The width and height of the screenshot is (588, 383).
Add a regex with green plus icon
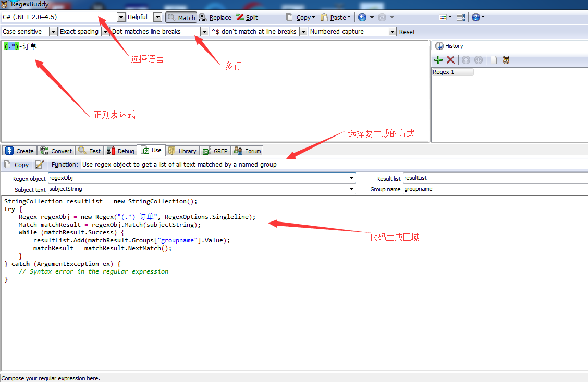(x=438, y=60)
